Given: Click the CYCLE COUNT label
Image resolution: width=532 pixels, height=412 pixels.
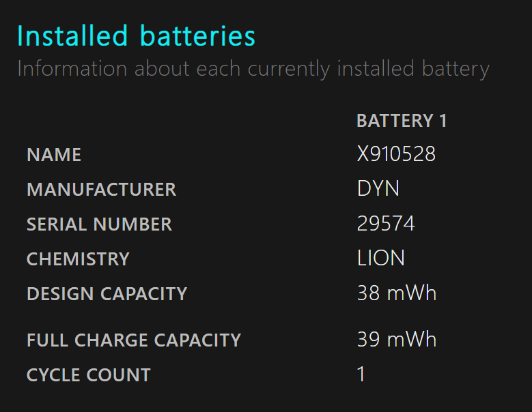Looking at the screenshot, I should click(x=89, y=375).
